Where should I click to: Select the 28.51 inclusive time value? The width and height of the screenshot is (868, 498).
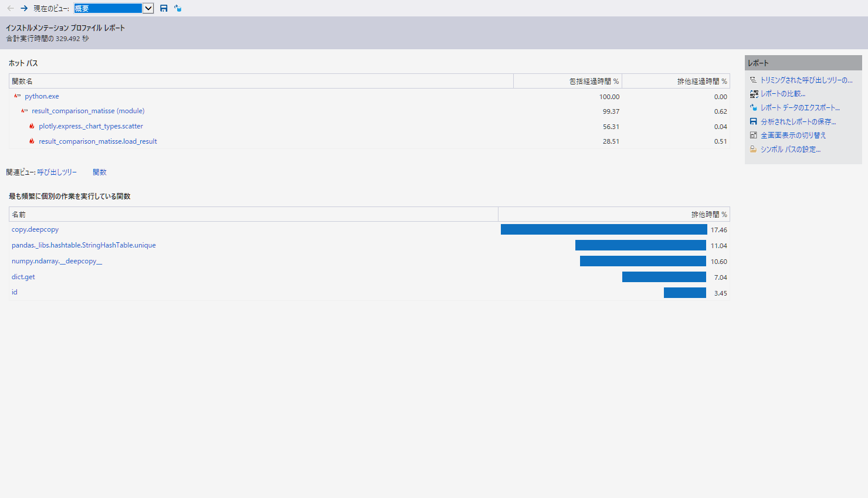tap(611, 141)
